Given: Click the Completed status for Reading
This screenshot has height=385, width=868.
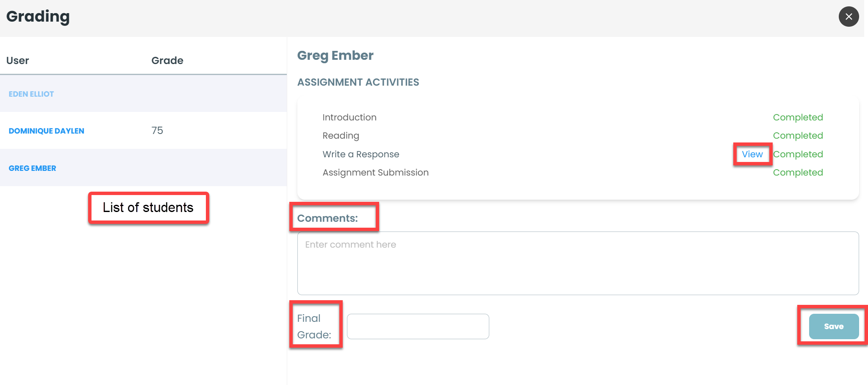Looking at the screenshot, I should click(798, 136).
